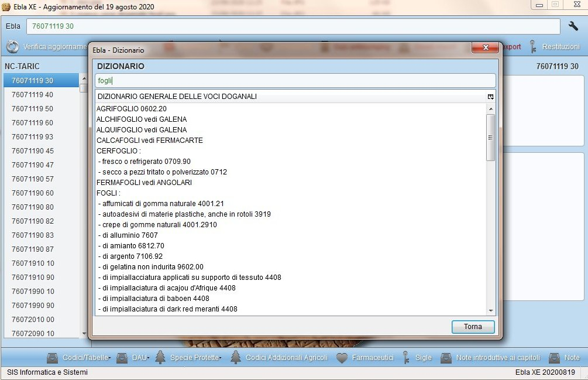The width and height of the screenshot is (588, 380).
Task: Click the dictionary header table icon
Action: click(x=490, y=97)
